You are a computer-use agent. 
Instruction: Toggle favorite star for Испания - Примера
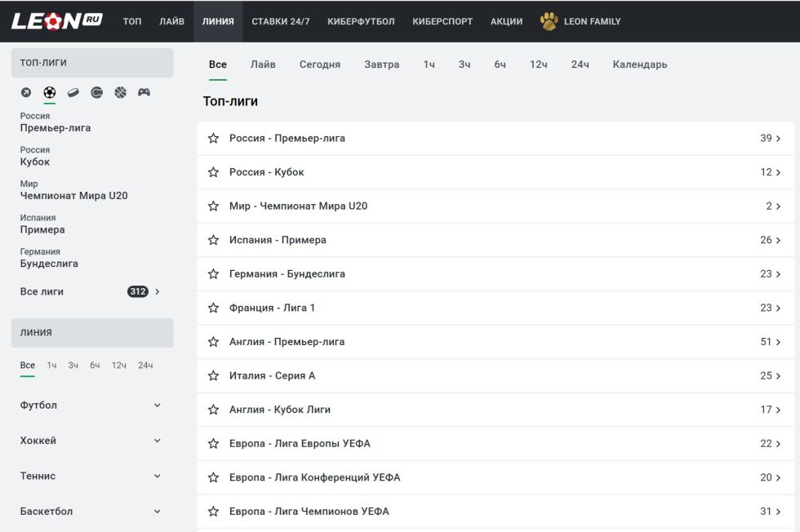pyautogui.click(x=214, y=240)
